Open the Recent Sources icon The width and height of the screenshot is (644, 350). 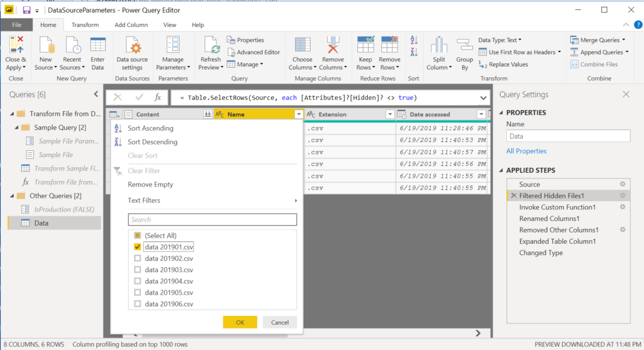(x=72, y=45)
